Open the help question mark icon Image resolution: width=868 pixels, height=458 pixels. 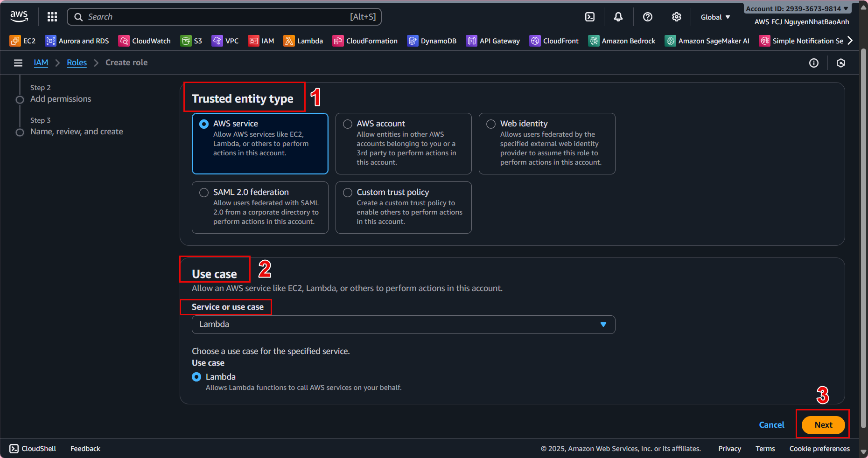tap(647, 17)
